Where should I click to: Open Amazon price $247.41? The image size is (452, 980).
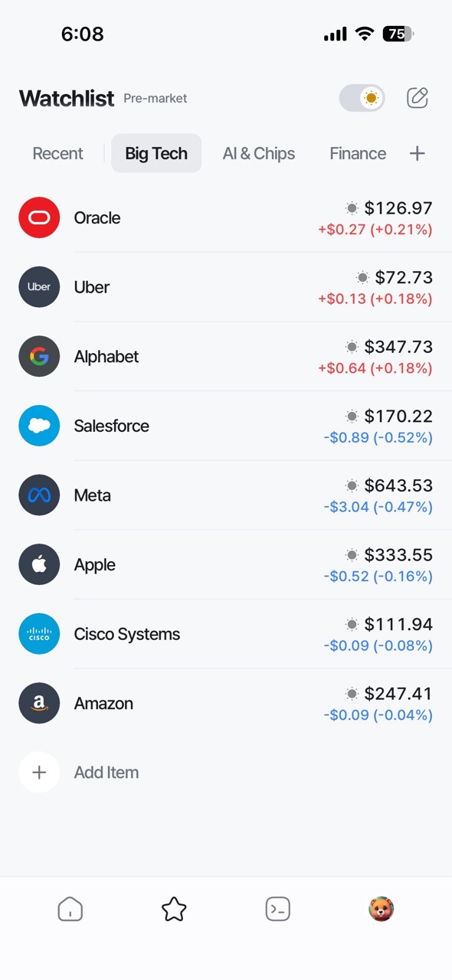(398, 694)
